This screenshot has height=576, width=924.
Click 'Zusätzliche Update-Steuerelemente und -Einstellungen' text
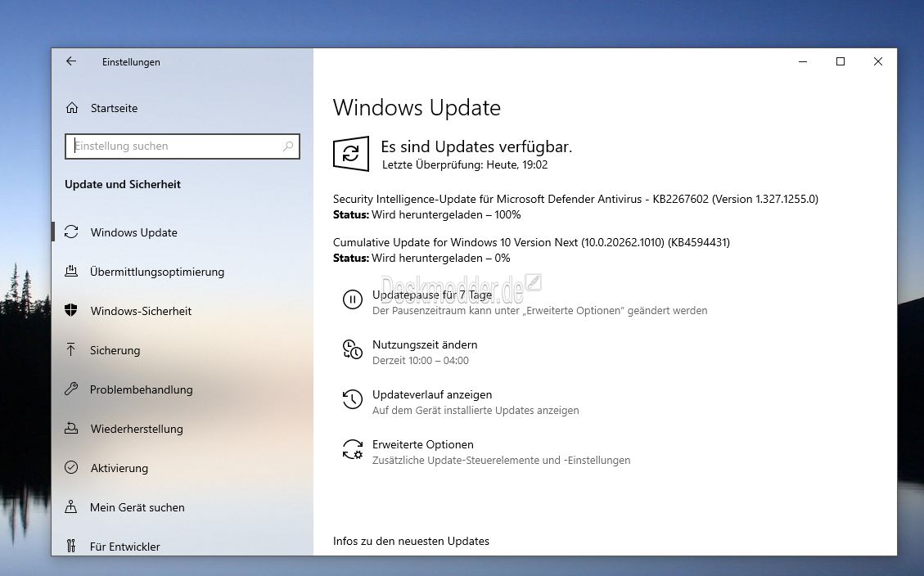click(502, 461)
